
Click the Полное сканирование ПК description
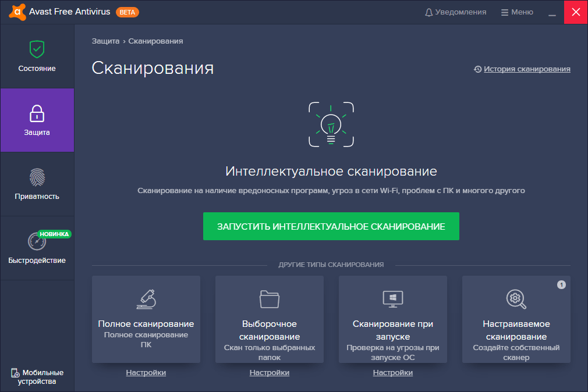pos(146,340)
